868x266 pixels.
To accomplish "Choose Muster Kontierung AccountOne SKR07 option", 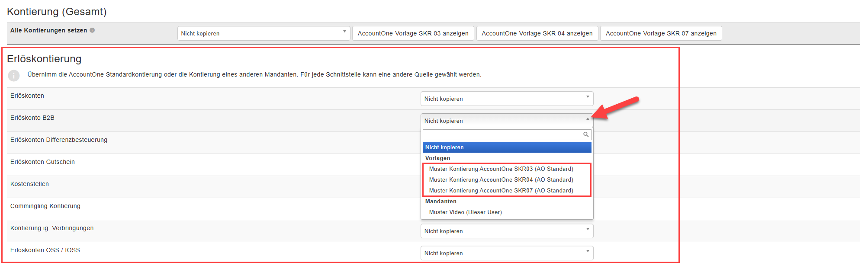I will [507, 191].
